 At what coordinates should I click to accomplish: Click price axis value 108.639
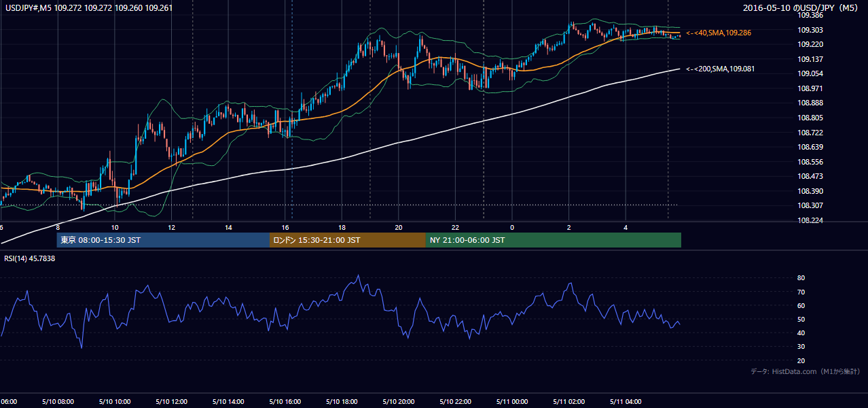click(x=810, y=148)
